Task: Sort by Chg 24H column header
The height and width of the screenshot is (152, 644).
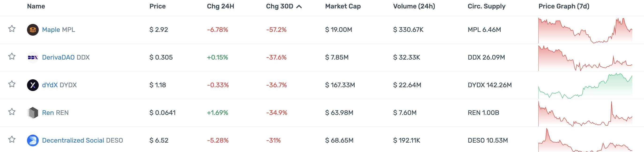Action: tap(221, 6)
